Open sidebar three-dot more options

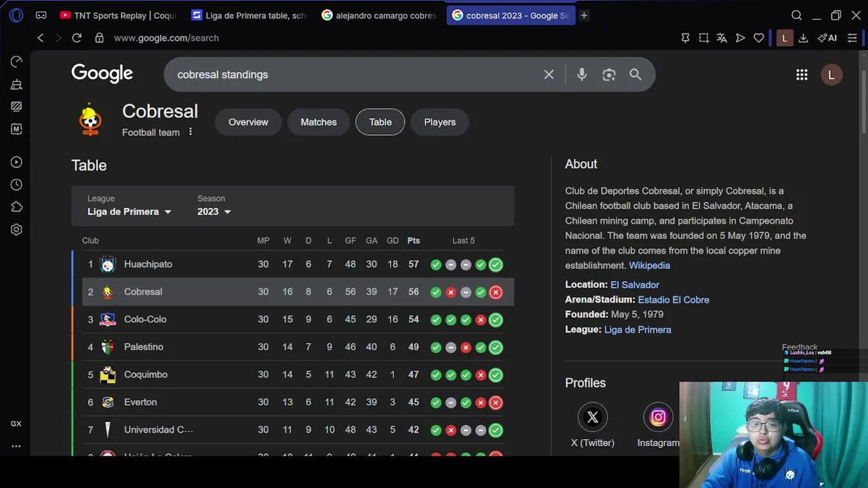[16, 446]
